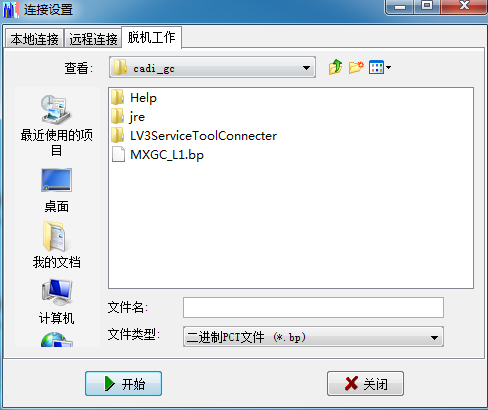Expand the 文件类型 dropdown
The image size is (488, 410).
(313, 337)
